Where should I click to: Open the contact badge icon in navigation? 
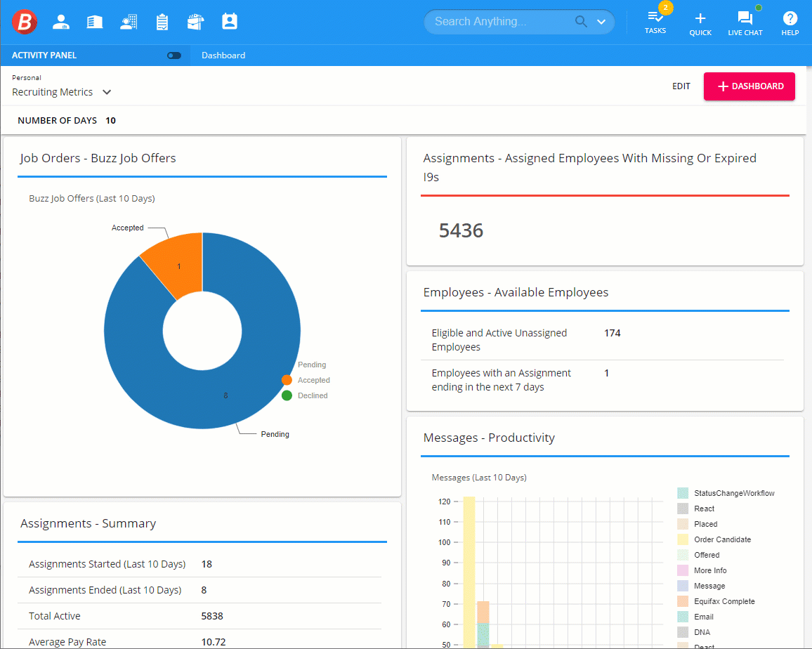pyautogui.click(x=229, y=22)
